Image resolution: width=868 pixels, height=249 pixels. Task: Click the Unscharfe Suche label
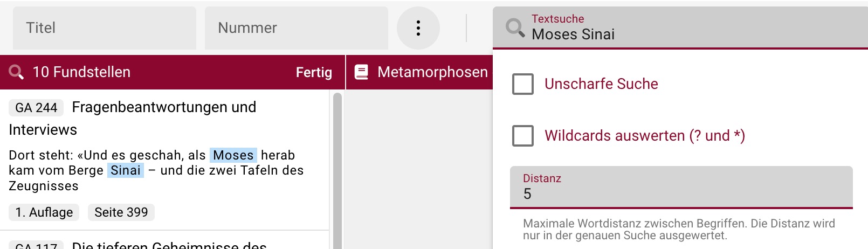click(601, 84)
